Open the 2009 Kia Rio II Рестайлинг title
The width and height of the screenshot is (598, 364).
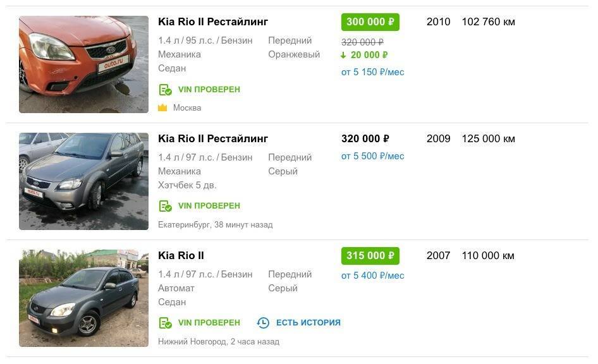(213, 139)
